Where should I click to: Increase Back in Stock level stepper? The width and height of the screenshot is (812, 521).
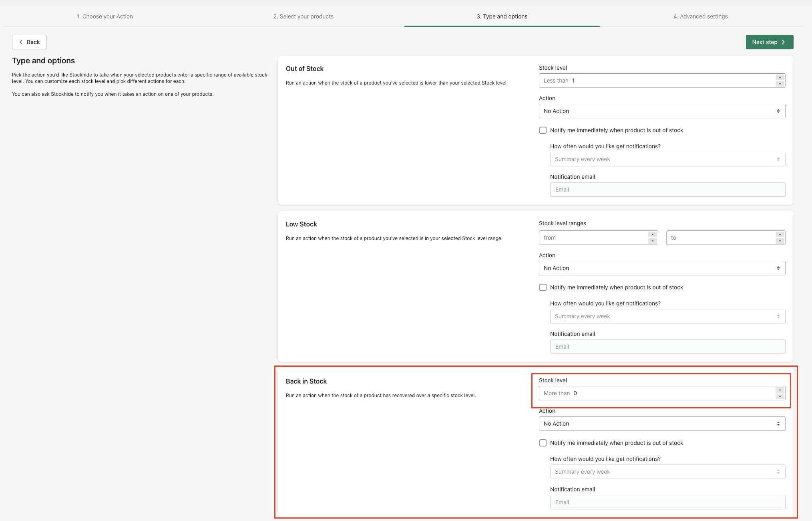point(780,390)
